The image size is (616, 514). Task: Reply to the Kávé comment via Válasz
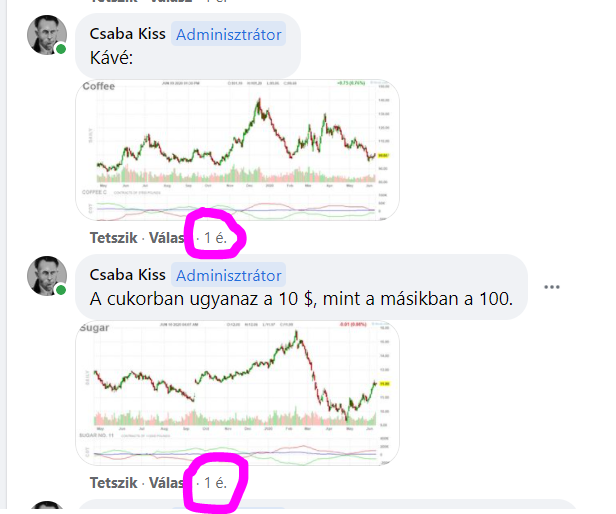coord(167,238)
